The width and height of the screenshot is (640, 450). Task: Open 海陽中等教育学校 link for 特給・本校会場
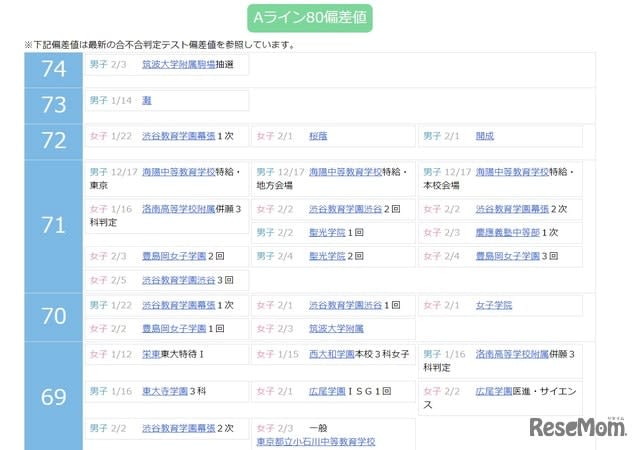512,172
